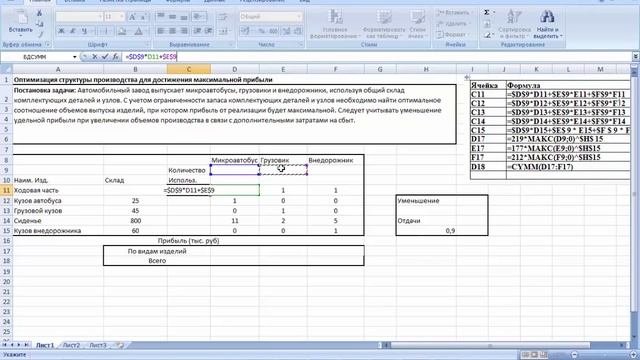Click the Format Painter brush icon

[40, 34]
